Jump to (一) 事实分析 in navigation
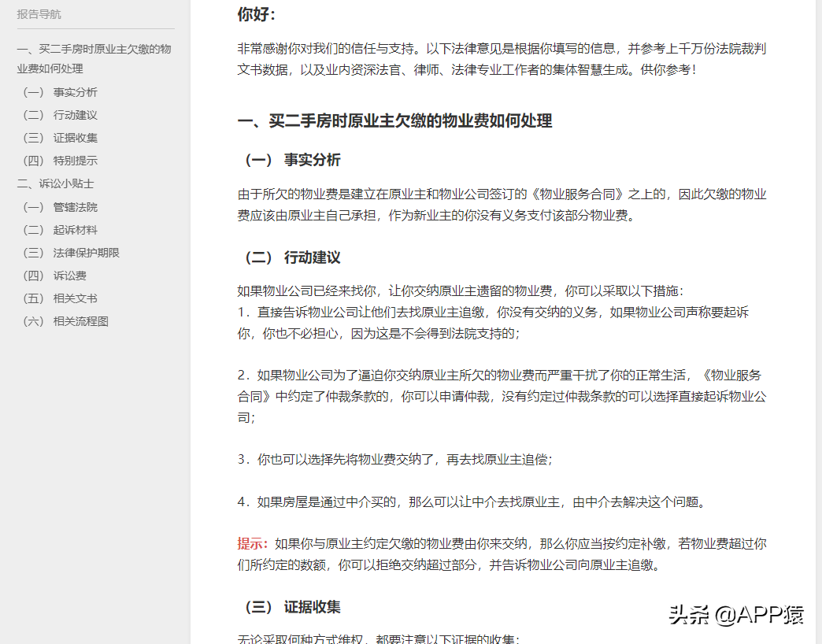Image resolution: width=822 pixels, height=644 pixels. (60, 92)
